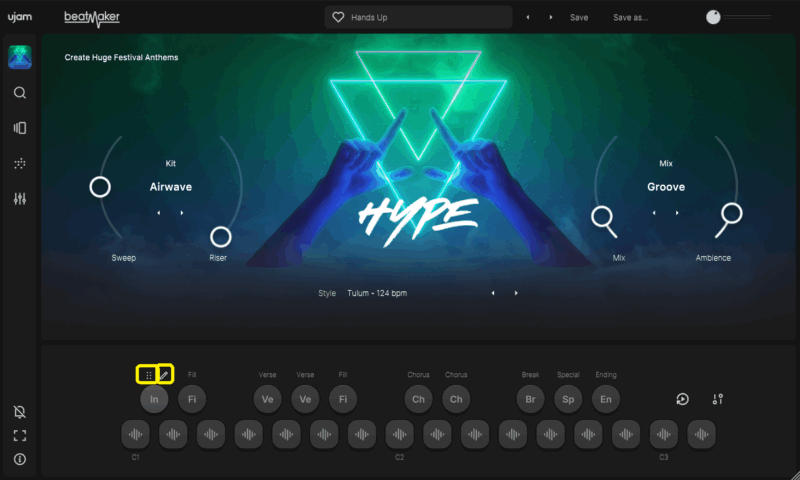Open the Tulum - 124 bpm style selector

tap(377, 293)
